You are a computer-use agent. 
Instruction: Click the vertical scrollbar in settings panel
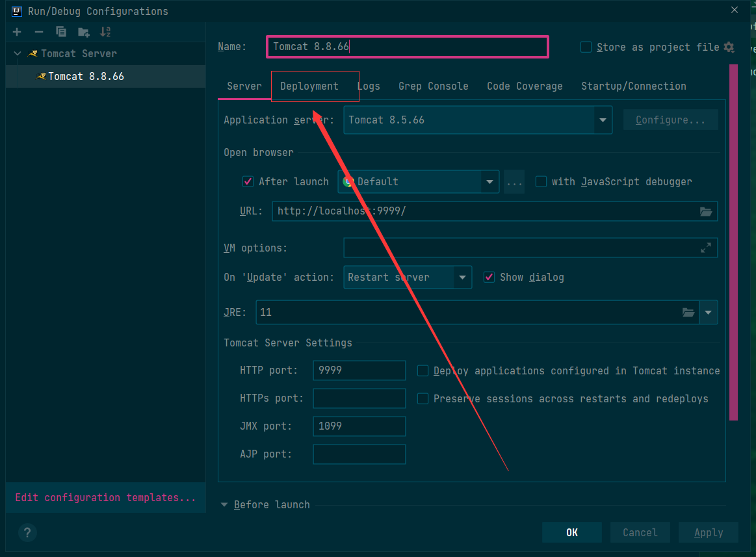[733, 242]
